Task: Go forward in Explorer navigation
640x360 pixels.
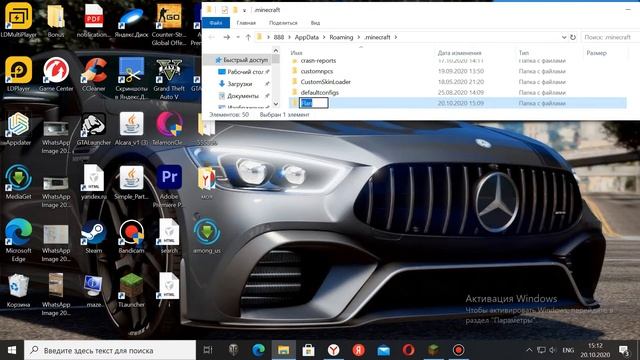Action: click(227, 37)
